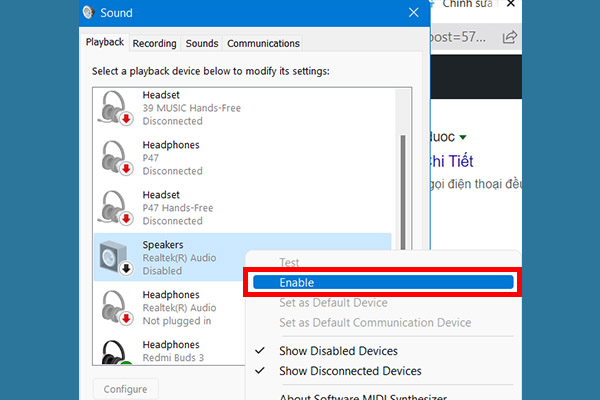Click the Speakers 'Disabled' status text
600x400 pixels.
coord(162,271)
